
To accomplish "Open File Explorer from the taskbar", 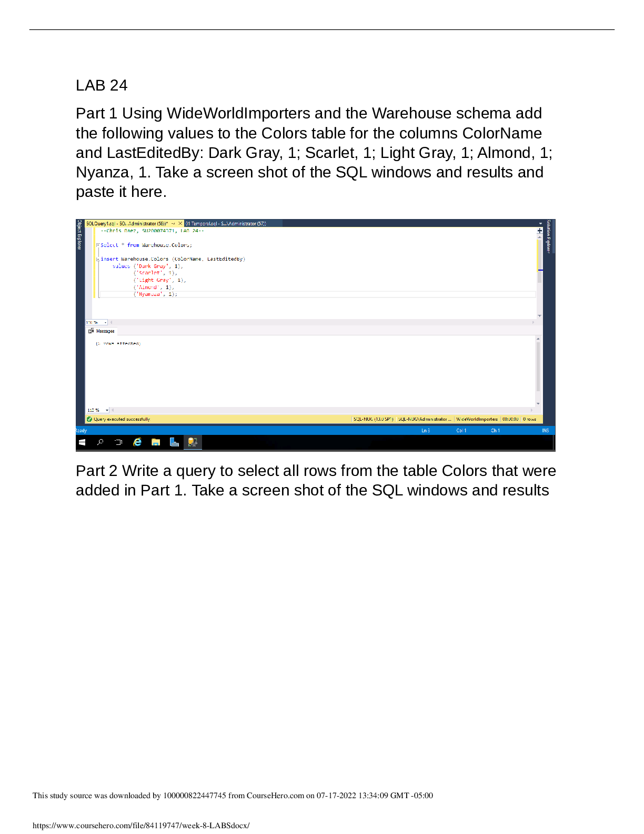I will (156, 442).
